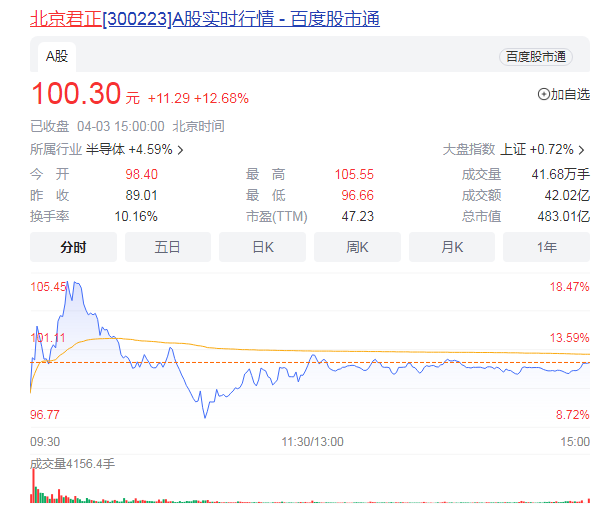Click the opening volume bar in 成交量 chart
Image resolution: width=611 pixels, height=510 pixels.
click(x=34, y=486)
